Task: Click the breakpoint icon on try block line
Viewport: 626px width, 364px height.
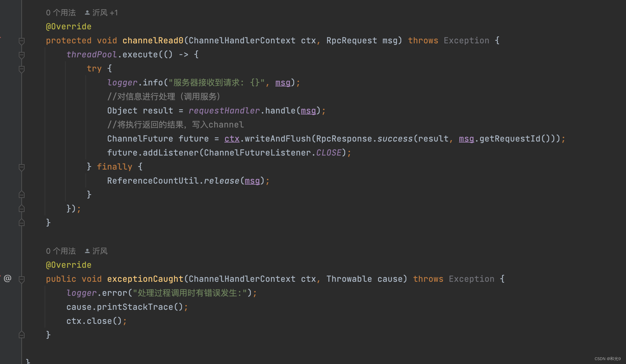Action: [x=22, y=69]
